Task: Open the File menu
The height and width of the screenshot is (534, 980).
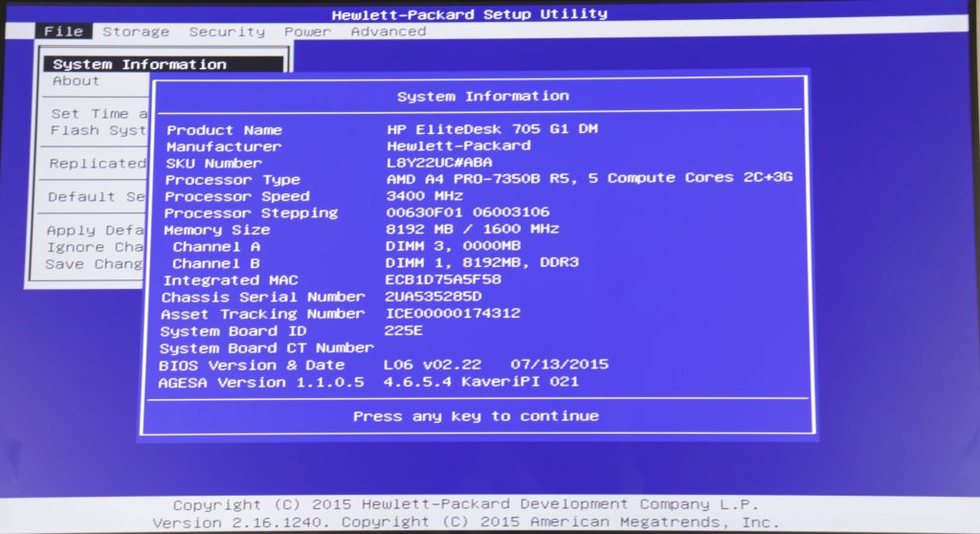Action: pos(64,32)
